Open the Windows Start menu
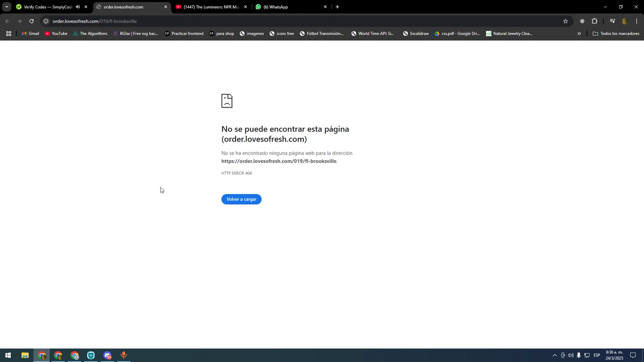This screenshot has height=362, width=644. coord(8,356)
